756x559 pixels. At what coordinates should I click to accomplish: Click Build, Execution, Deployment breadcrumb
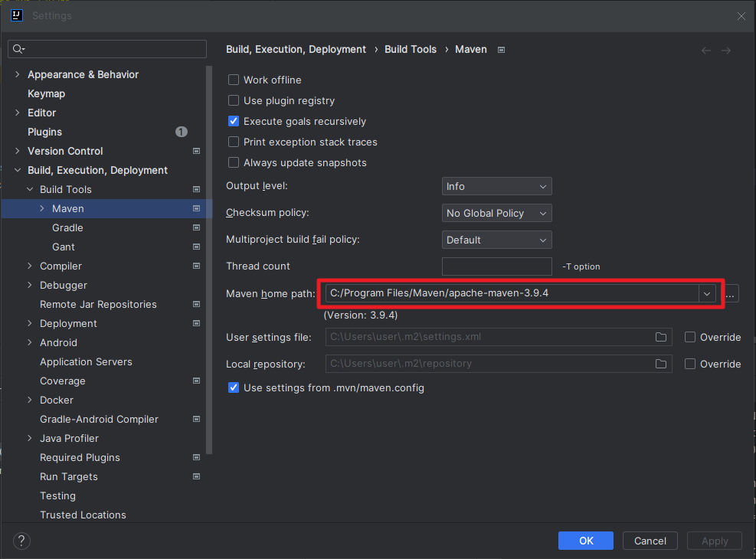(x=296, y=49)
